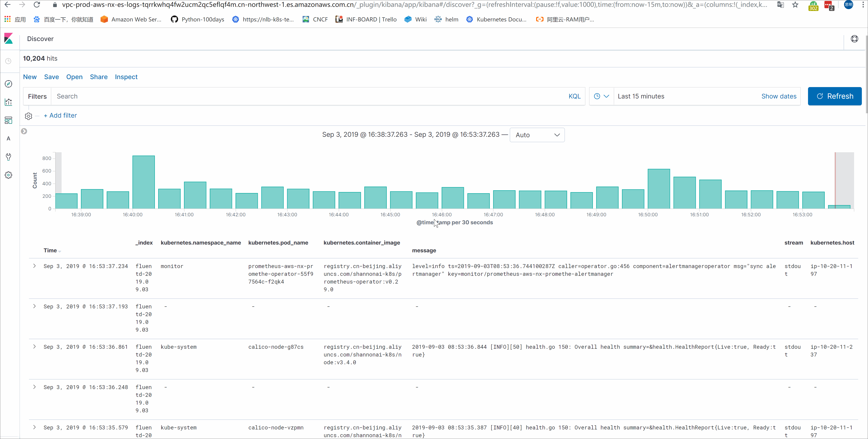
Task: Open Visualize chart icon in sidebar
Action: click(x=8, y=102)
